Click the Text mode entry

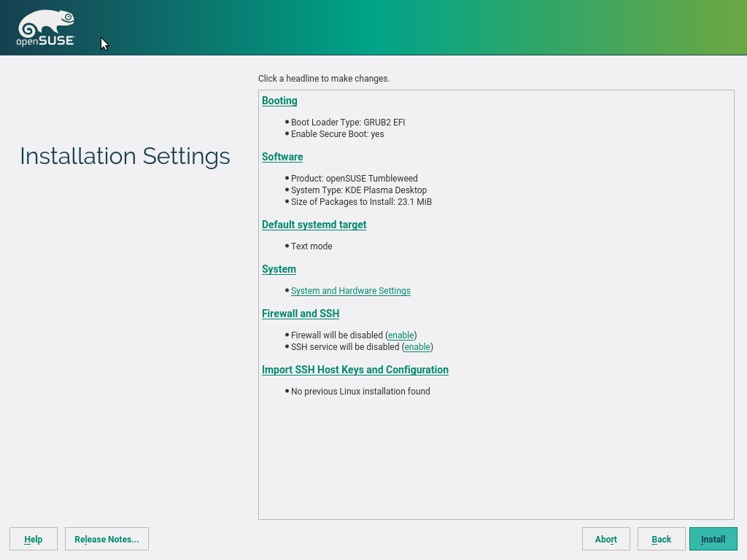(x=311, y=246)
